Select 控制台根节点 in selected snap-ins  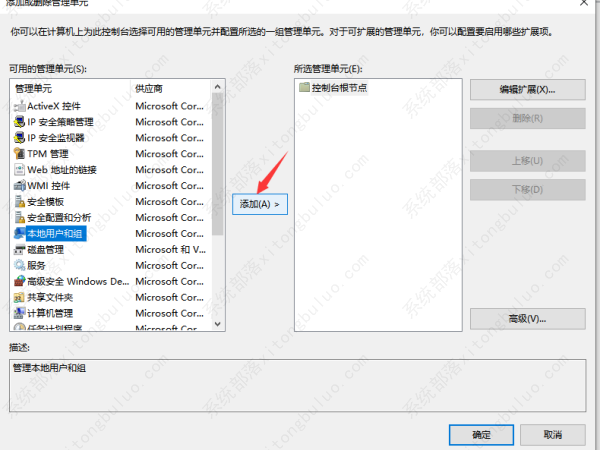tap(338, 88)
